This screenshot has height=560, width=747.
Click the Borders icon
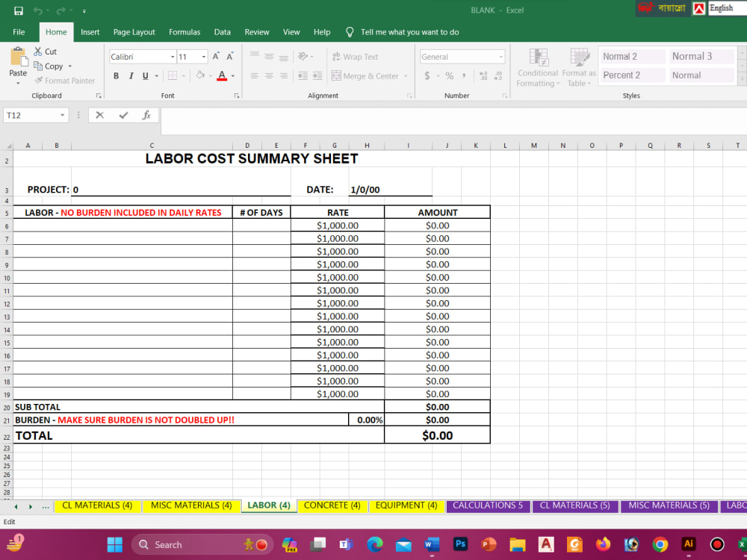[x=173, y=75]
